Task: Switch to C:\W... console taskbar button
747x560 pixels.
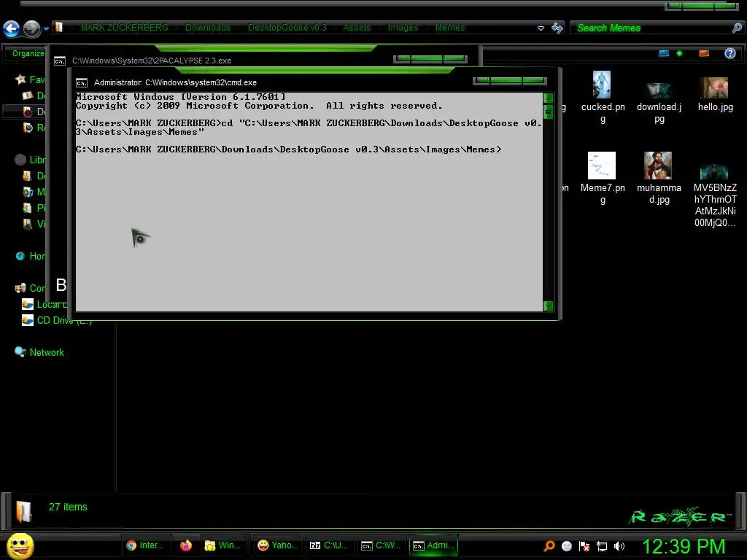Action: point(381,545)
